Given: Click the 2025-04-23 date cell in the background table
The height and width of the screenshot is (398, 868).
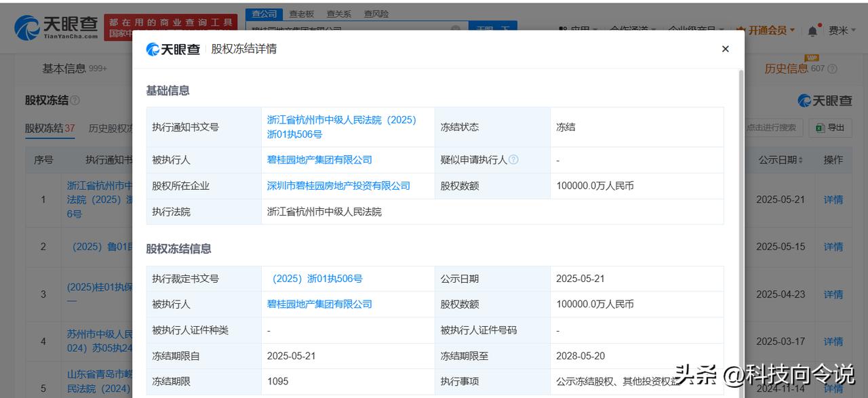Looking at the screenshot, I should pyautogui.click(x=780, y=294).
